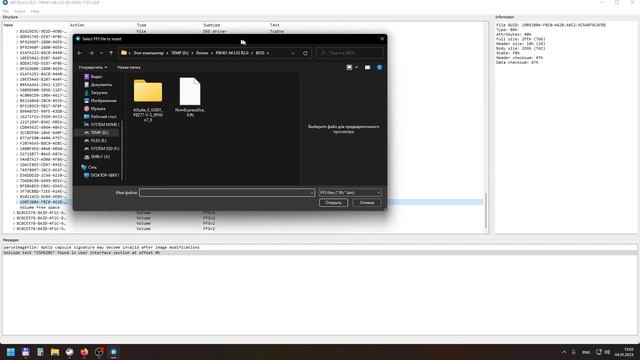Viewport: 640px width, 360px height.
Task: Click TEMP (D:) in the breadcrumb path
Action: tap(180, 53)
